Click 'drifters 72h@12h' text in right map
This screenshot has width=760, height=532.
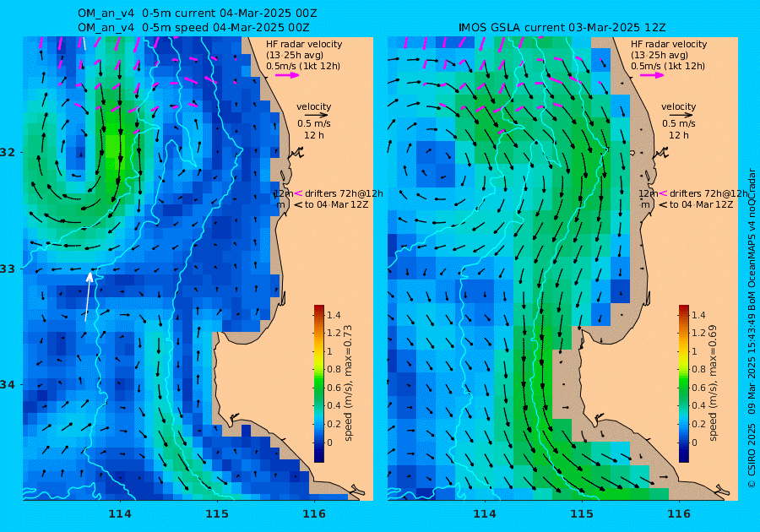pyautogui.click(x=708, y=193)
